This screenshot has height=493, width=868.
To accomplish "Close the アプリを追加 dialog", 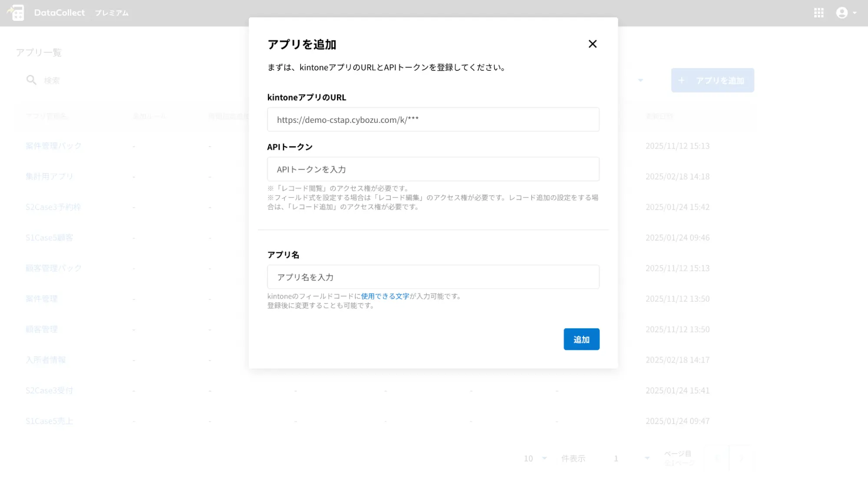I will point(592,44).
